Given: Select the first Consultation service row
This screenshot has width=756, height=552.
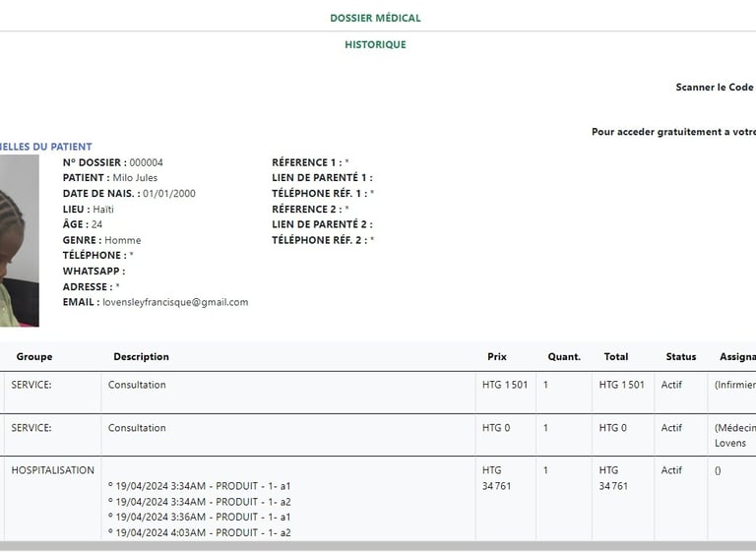Looking at the screenshot, I should pos(378,393).
